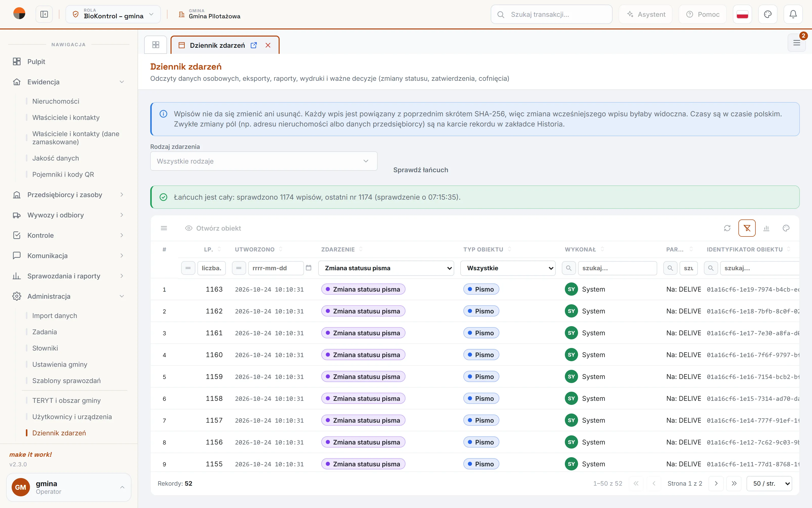Open the theme palette icon in header
This screenshot has height=508, width=812.
pos(768,14)
